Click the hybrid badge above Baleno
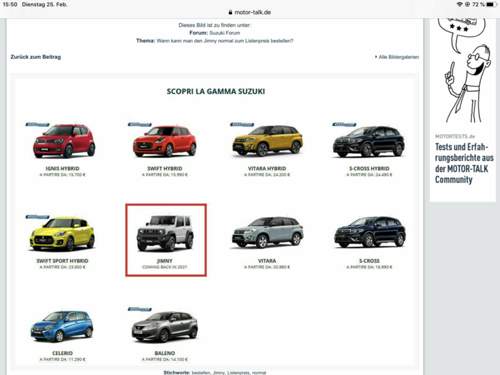The width and height of the screenshot is (500, 375). click(x=140, y=309)
